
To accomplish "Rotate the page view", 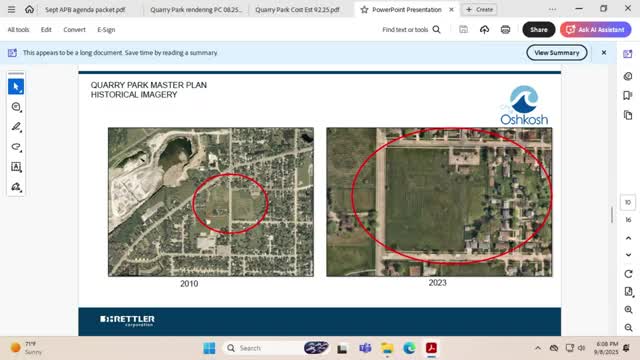I will tap(628, 274).
